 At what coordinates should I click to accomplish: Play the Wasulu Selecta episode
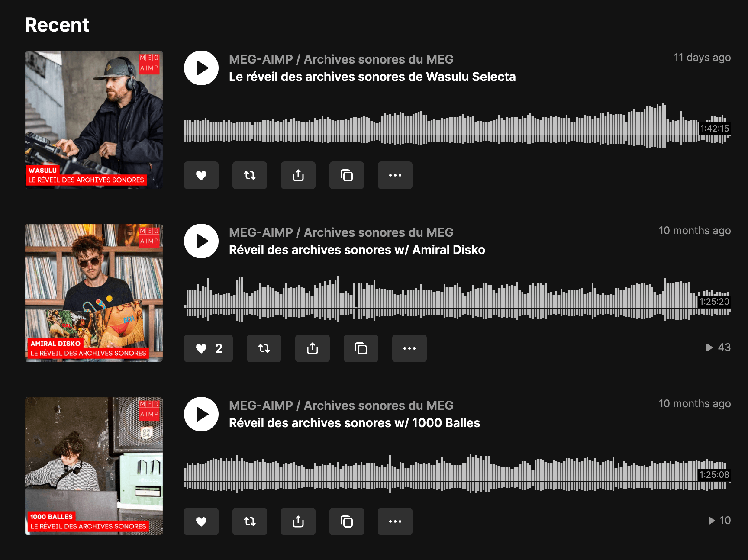[x=201, y=68]
